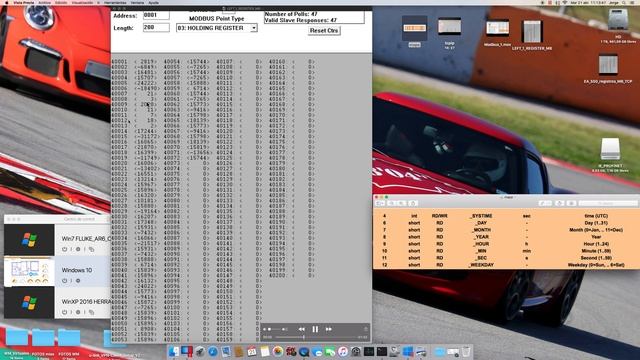
Task: Open the Ayuda menu
Action: tap(153, 2)
